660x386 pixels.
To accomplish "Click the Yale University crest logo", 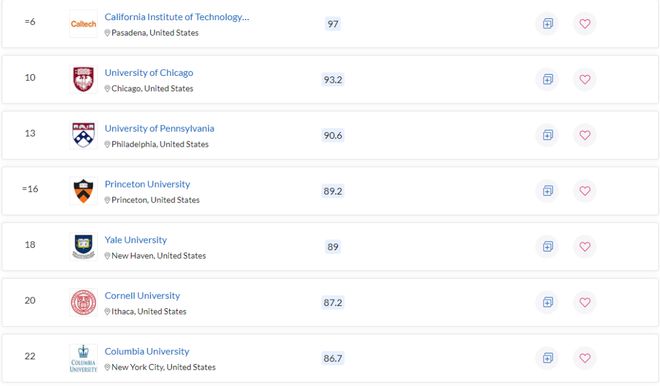I will (83, 246).
